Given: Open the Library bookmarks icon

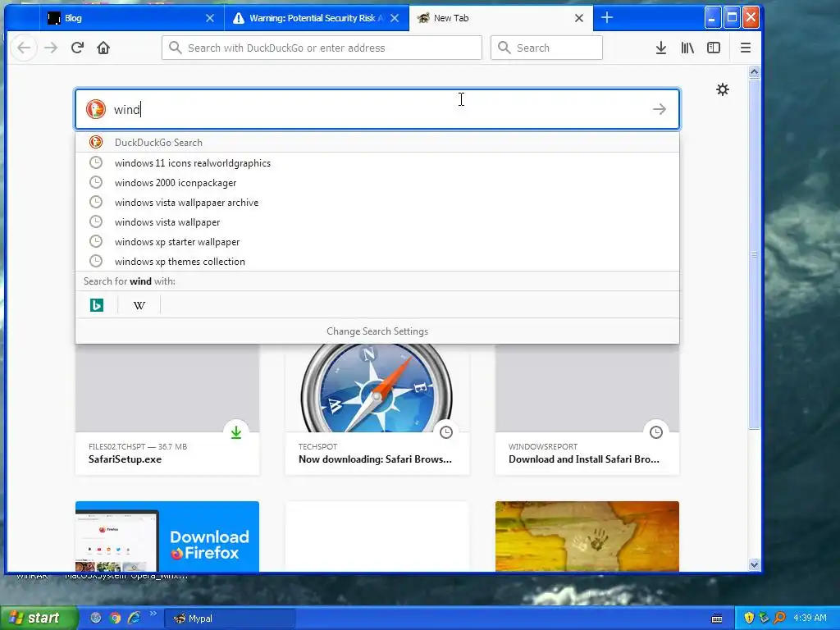Looking at the screenshot, I should (x=687, y=48).
